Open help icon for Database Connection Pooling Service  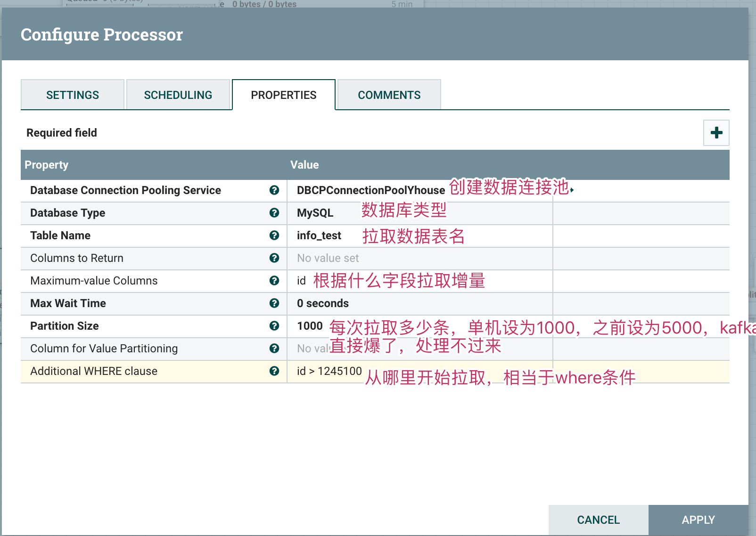click(x=274, y=190)
